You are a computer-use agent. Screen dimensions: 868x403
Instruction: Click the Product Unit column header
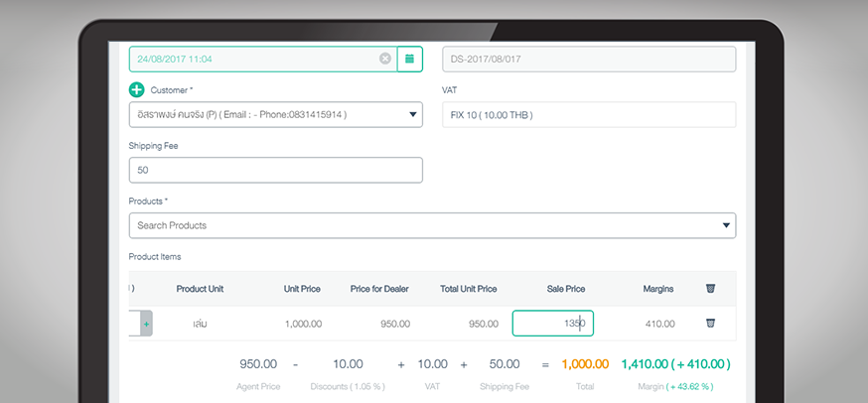tap(200, 289)
